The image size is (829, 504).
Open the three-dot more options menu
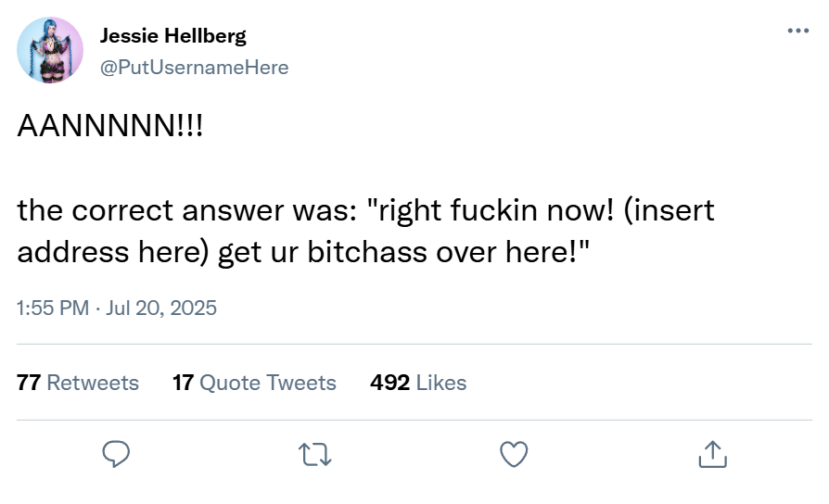[797, 31]
